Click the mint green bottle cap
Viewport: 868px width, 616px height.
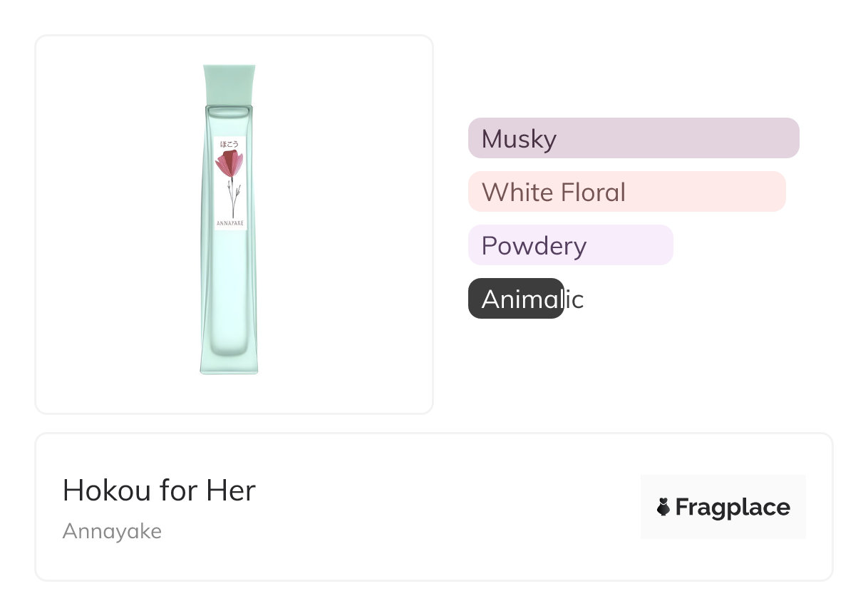pyautogui.click(x=229, y=84)
